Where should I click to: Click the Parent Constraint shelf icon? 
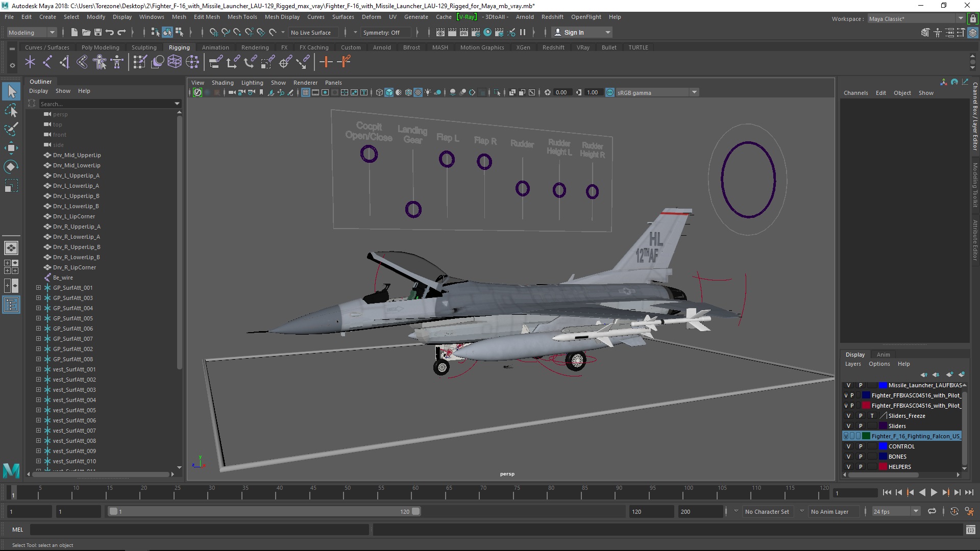coord(216,62)
